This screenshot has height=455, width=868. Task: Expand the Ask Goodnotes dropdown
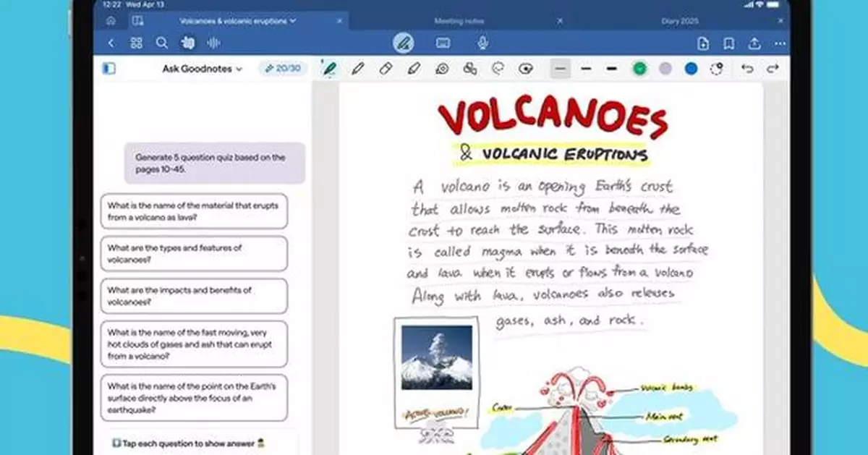[x=203, y=69]
